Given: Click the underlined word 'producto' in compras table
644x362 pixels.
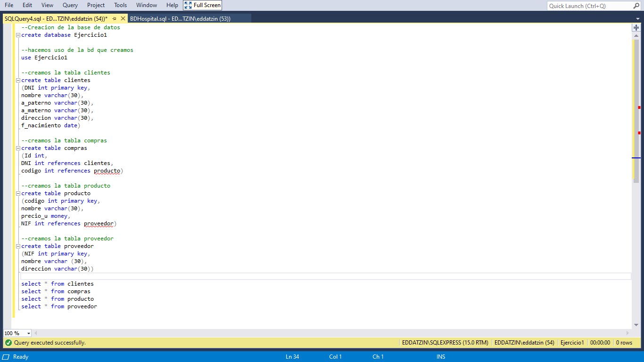Looking at the screenshot, I should point(107,171).
